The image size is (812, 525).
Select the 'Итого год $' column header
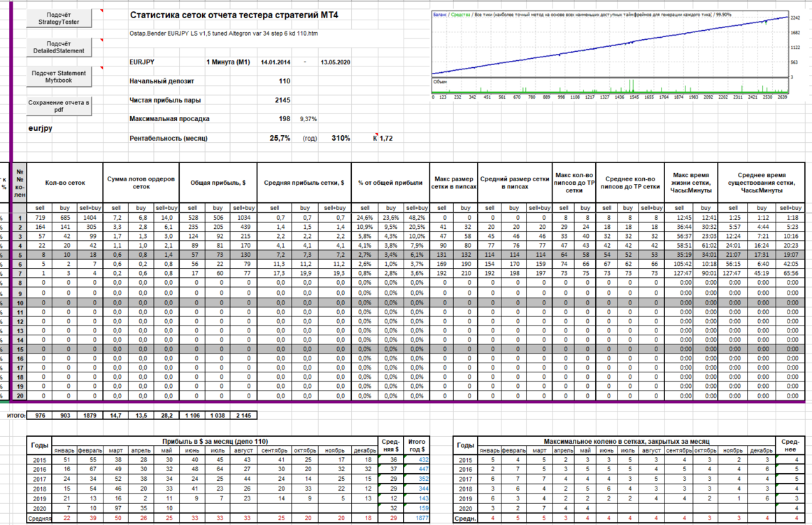point(416,446)
